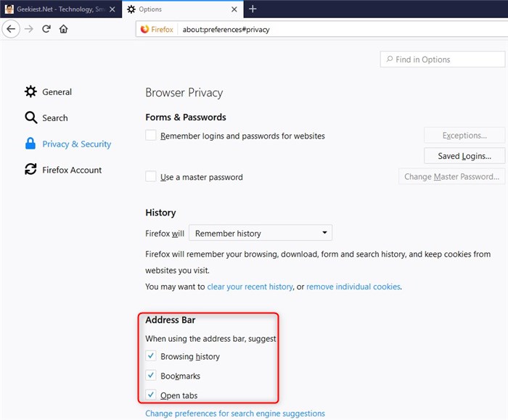Open the Remember history dropdown
Screen dimensions: 508x420
(x=261, y=234)
